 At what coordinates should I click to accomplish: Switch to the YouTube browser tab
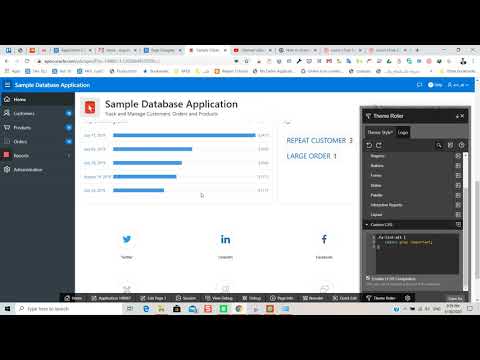252,50
